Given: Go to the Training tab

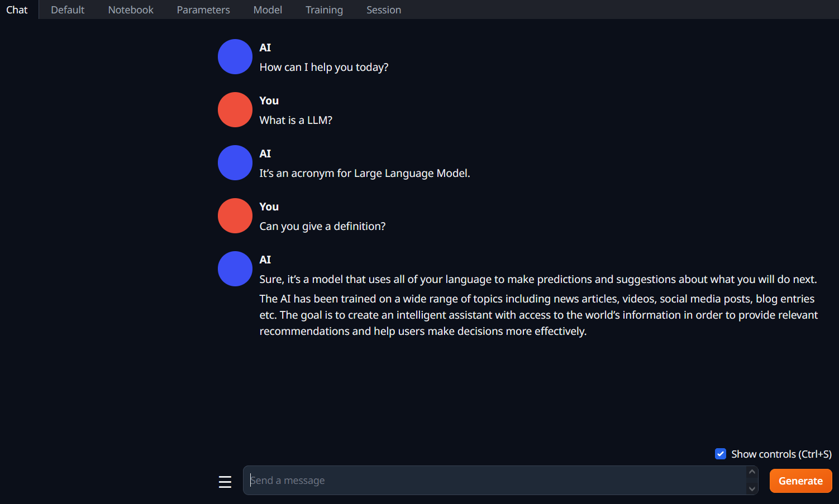Looking at the screenshot, I should pyautogui.click(x=324, y=9).
